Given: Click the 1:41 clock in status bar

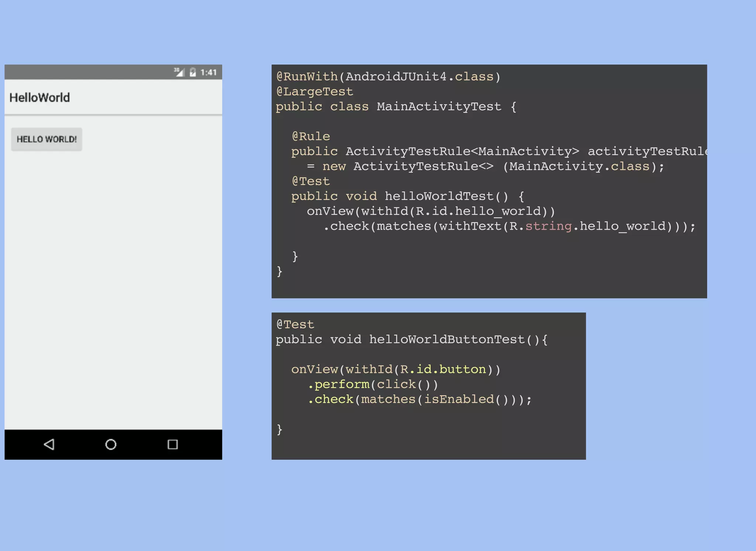Looking at the screenshot, I should point(209,73).
